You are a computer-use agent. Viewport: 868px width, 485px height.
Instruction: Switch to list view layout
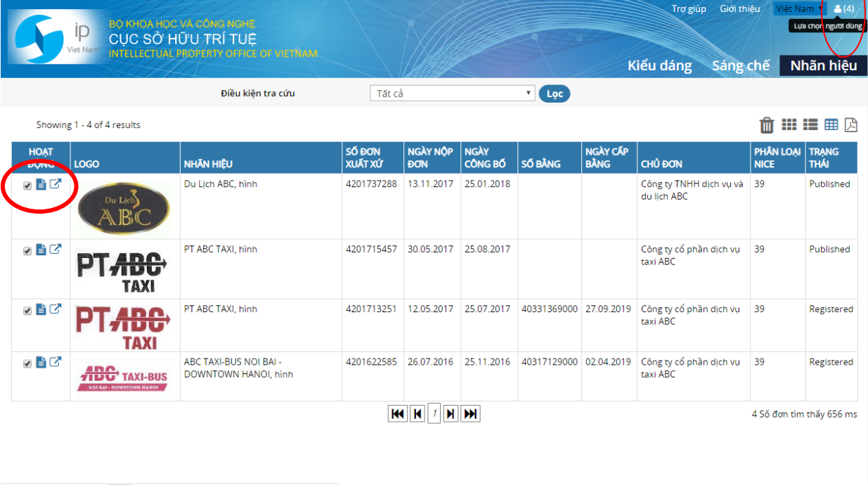click(810, 124)
